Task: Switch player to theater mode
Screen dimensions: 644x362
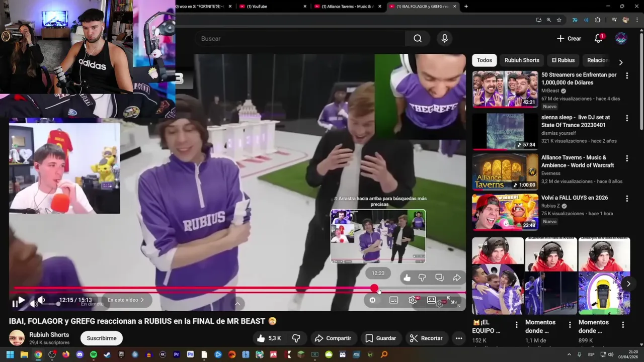Action: pyautogui.click(x=432, y=300)
